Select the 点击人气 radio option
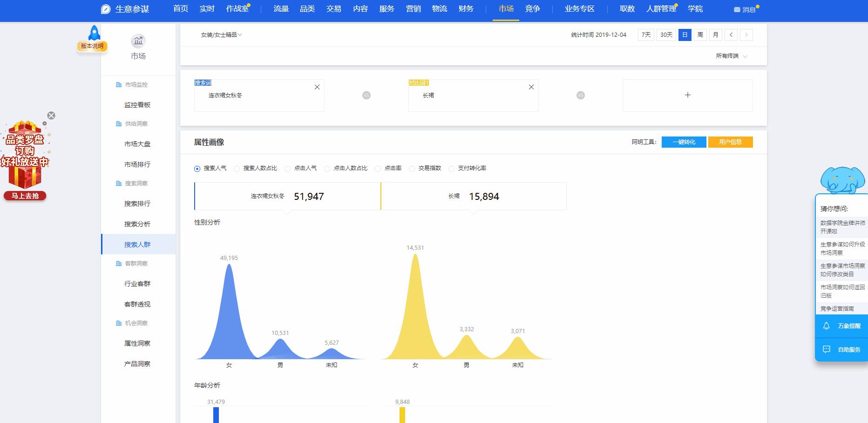The height and width of the screenshot is (423, 868). click(288, 169)
